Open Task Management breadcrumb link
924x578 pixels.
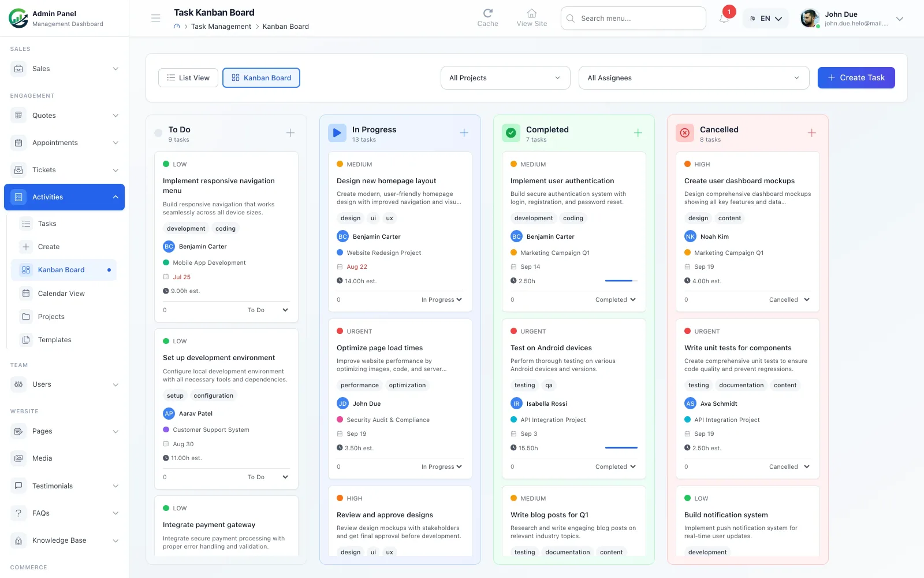click(221, 27)
